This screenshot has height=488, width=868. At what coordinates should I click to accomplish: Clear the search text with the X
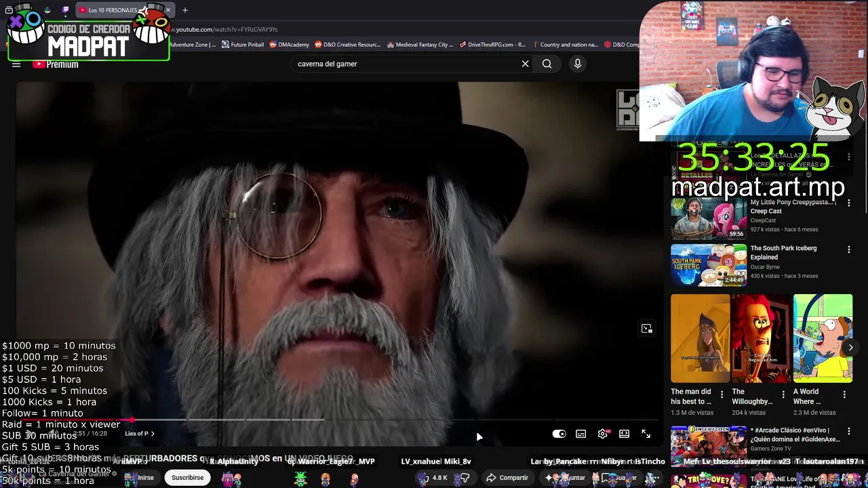tap(525, 64)
